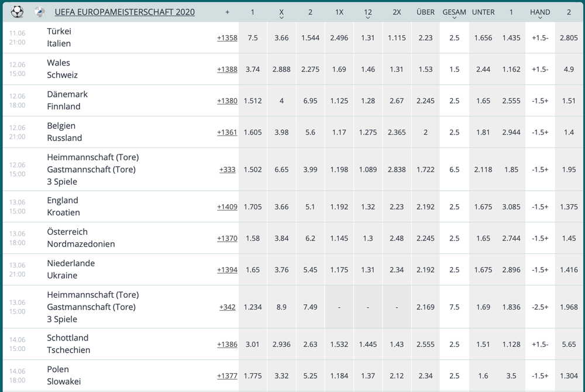Click the globe icon beside the tournament title
585x392 pixels.
tap(40, 12)
